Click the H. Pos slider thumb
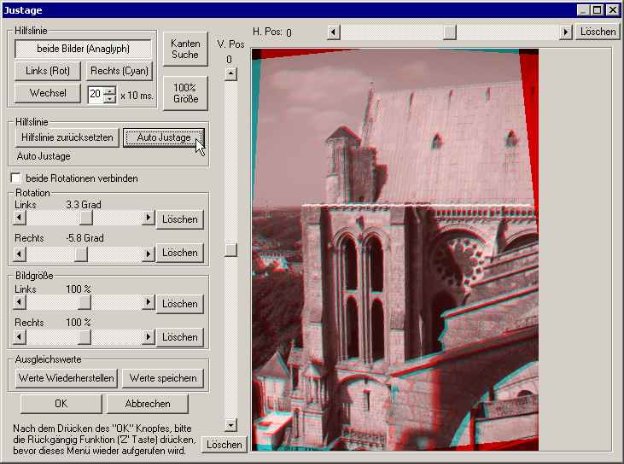The width and height of the screenshot is (624, 464). tap(449, 32)
